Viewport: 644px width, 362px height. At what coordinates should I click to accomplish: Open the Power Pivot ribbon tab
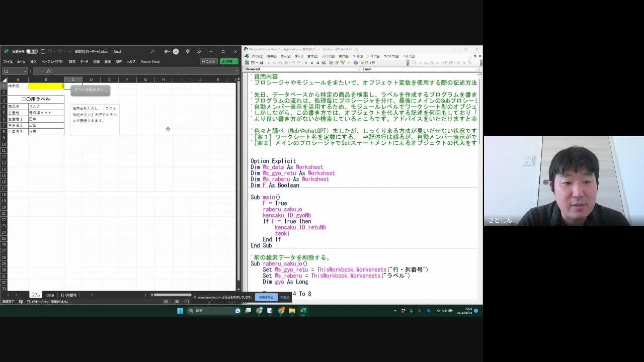pos(150,62)
